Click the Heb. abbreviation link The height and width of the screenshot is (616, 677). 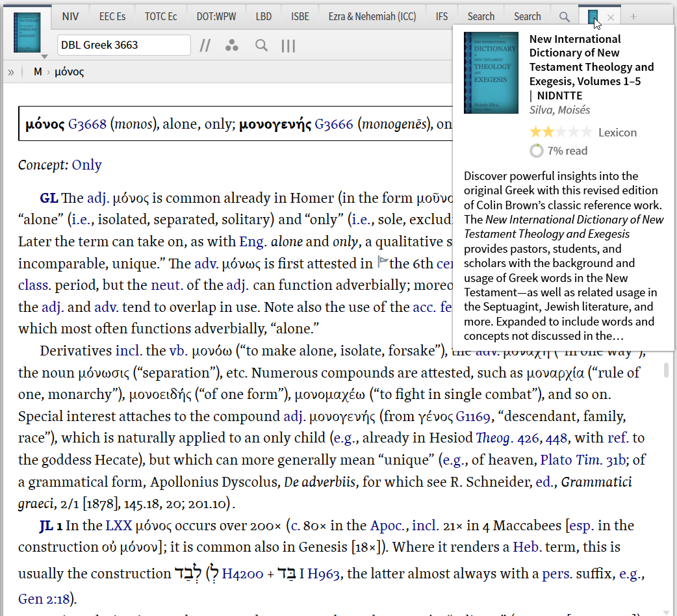click(527, 547)
